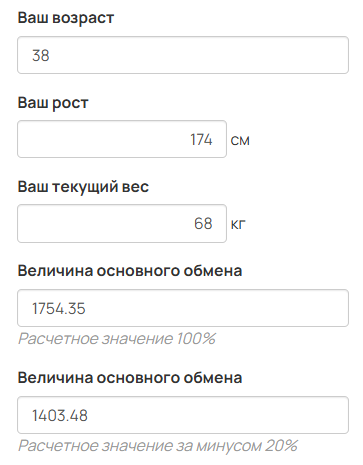Click the 'Ваш возраст' label
This screenshot has width=363, height=465.
point(66,18)
